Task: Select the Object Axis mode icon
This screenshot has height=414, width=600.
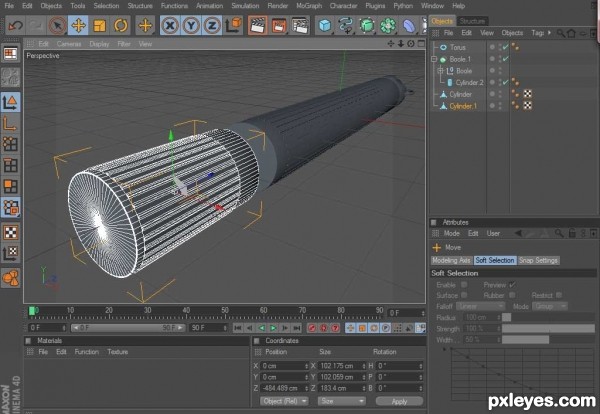Action: pyautogui.click(x=10, y=124)
